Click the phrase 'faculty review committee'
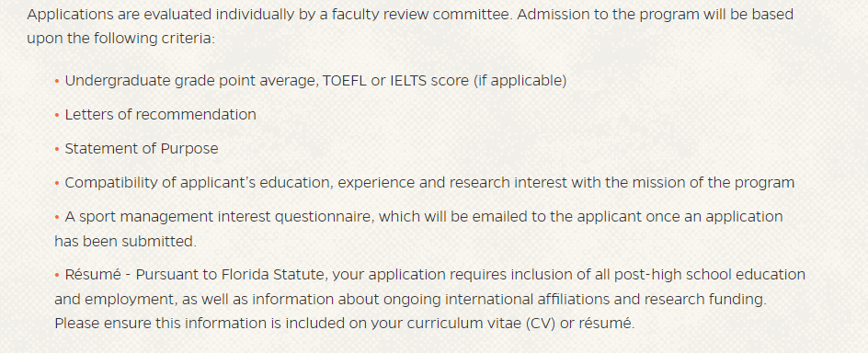The width and height of the screenshot is (868, 353). 421,15
